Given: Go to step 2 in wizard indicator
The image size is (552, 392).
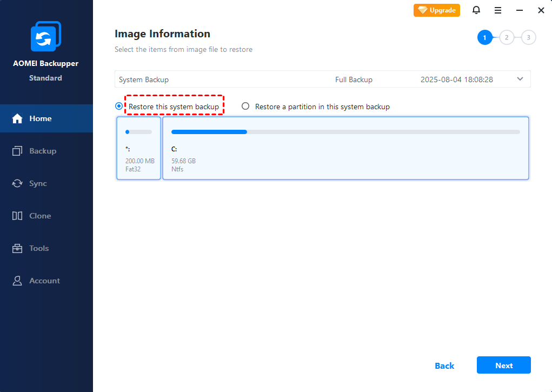Looking at the screenshot, I should (x=507, y=37).
